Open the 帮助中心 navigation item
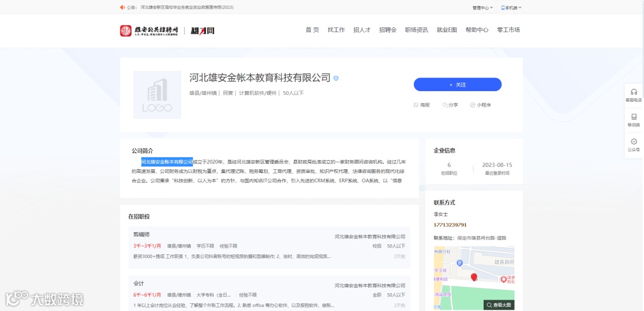Image resolution: width=644 pixels, height=311 pixels. click(477, 30)
